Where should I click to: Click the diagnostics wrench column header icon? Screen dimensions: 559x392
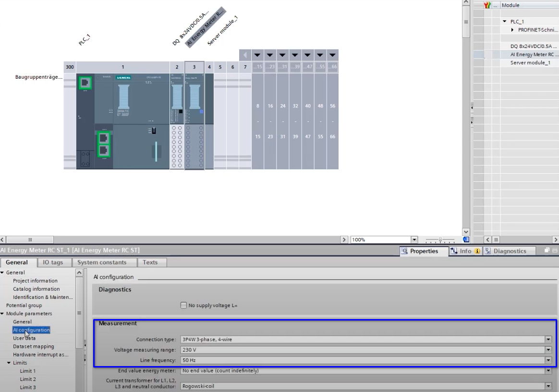tap(487, 5)
